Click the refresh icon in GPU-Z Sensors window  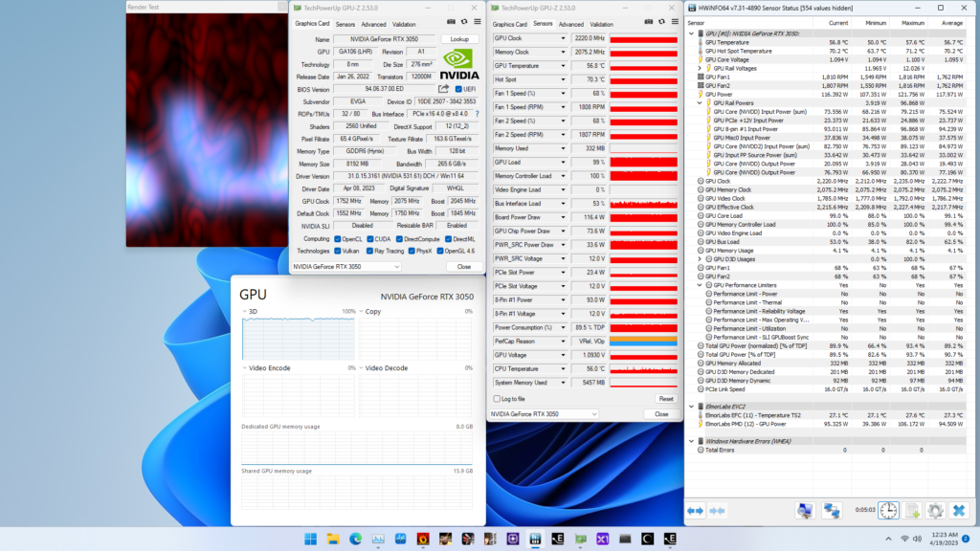[x=661, y=22]
